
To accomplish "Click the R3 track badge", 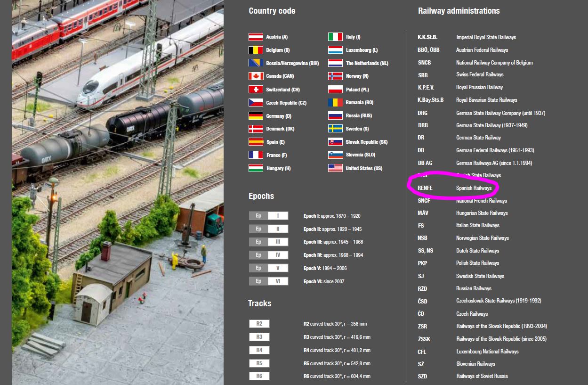I will 259,337.
